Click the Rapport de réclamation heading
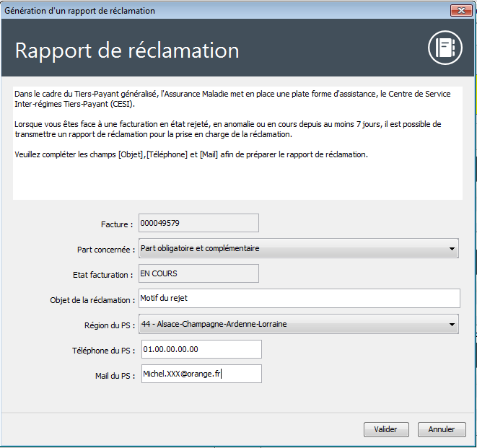477x448 pixels. click(127, 51)
